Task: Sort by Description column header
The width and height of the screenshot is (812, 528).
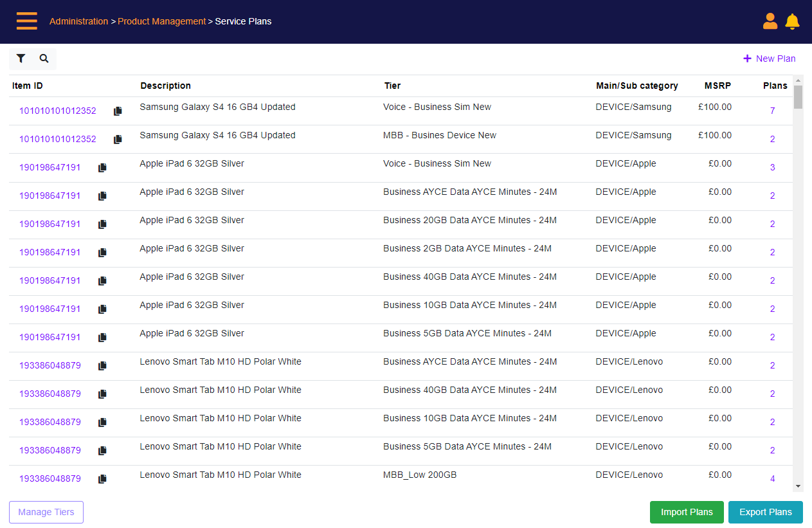Action: click(x=166, y=86)
